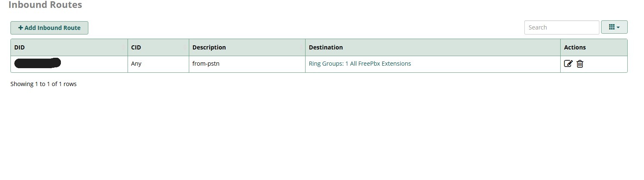Sort table by Description column label
The height and width of the screenshot is (180, 644).
209,47
